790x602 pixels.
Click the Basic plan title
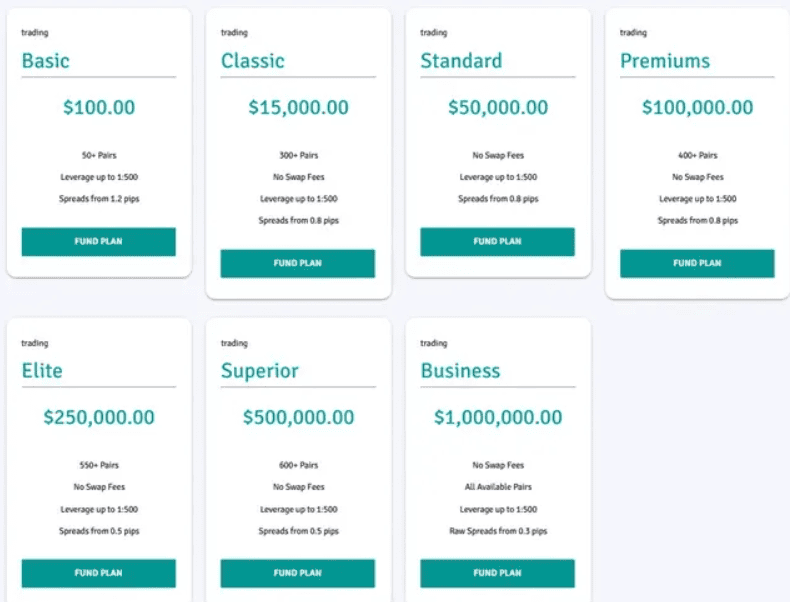[46, 61]
